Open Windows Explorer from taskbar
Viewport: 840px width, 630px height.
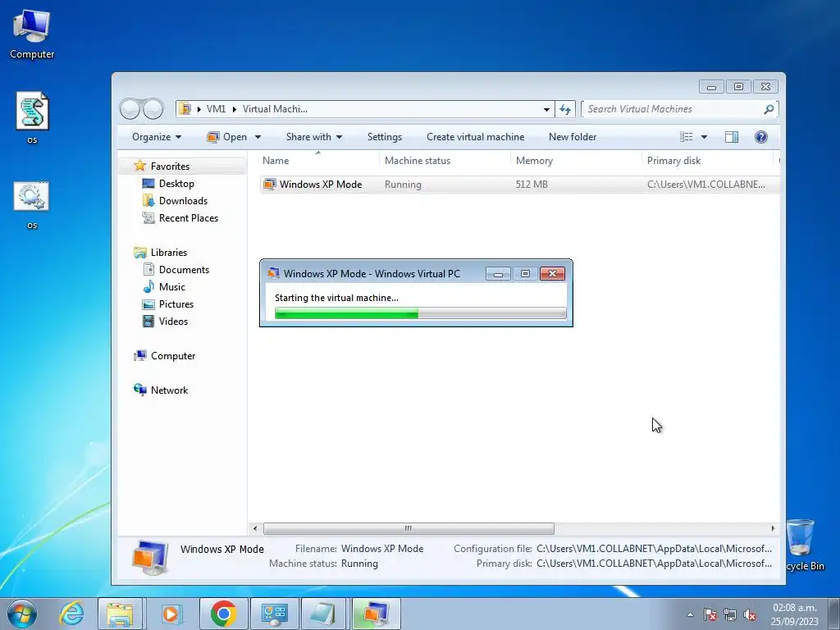coord(120,614)
